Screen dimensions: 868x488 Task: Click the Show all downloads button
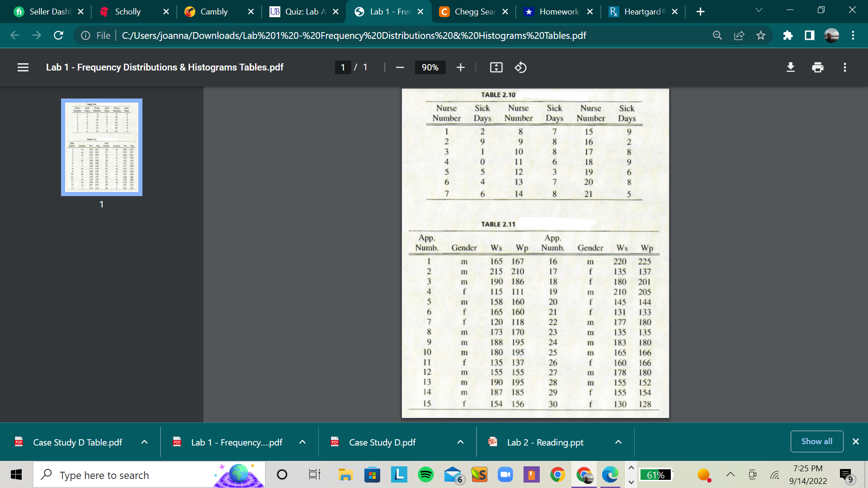click(816, 441)
